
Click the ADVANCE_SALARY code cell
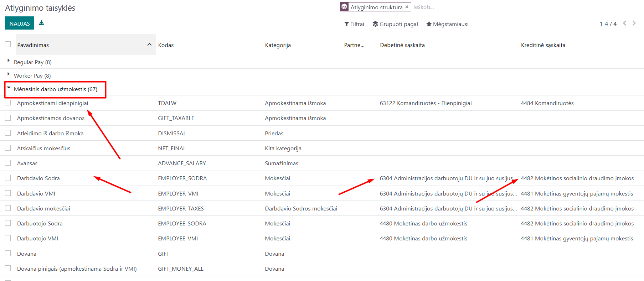(x=182, y=163)
